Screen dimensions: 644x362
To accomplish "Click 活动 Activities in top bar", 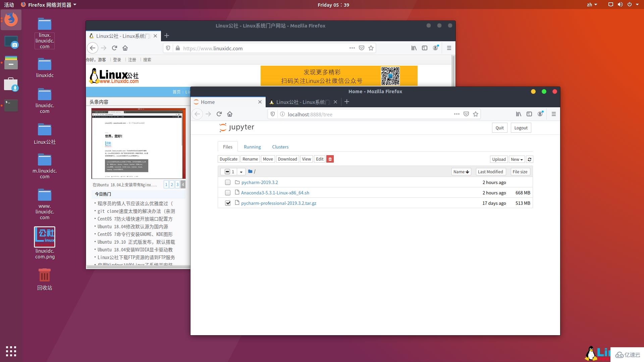I will click(9, 5).
